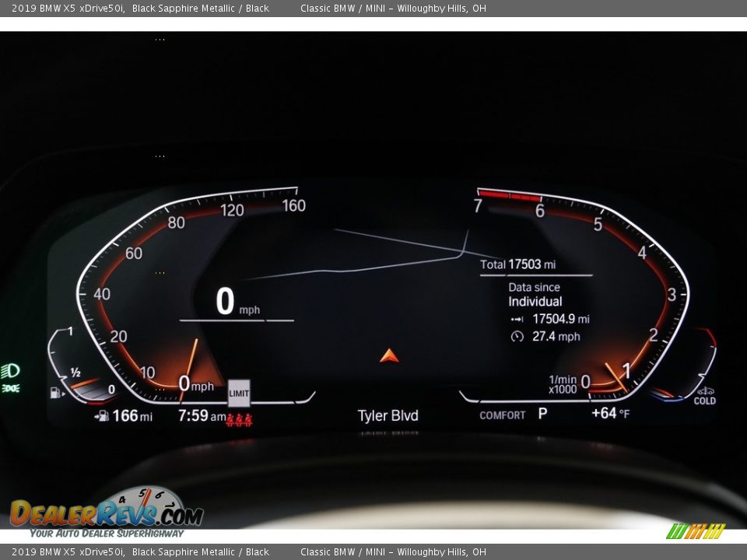Click the 1/min x1000 tachometer unit label
Screen dimensions: 747x560
point(563,384)
